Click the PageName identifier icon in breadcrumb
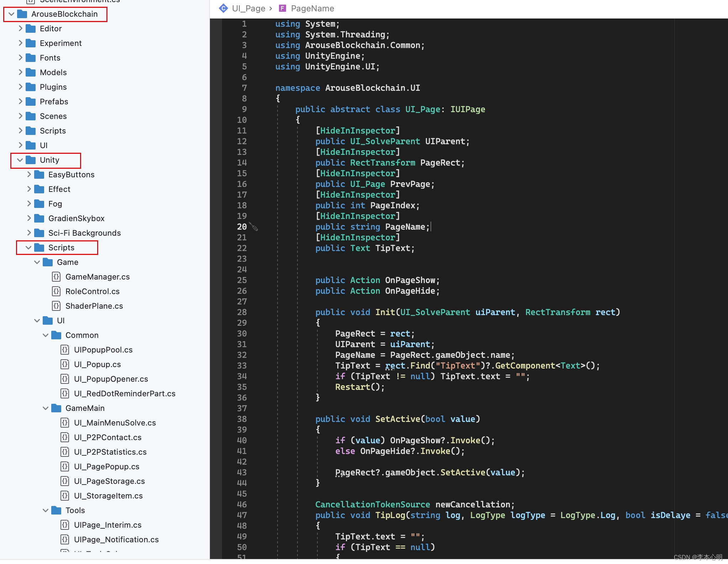This screenshot has width=728, height=564. point(283,8)
